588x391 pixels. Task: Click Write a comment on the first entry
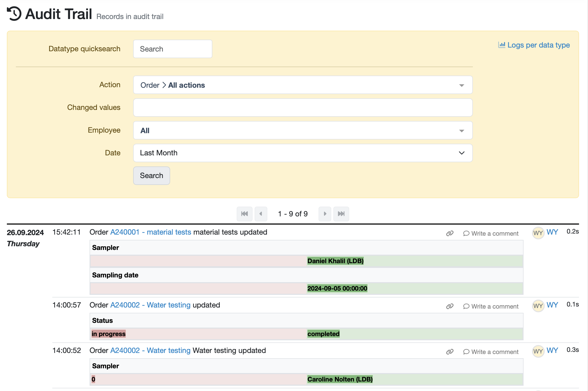(495, 233)
